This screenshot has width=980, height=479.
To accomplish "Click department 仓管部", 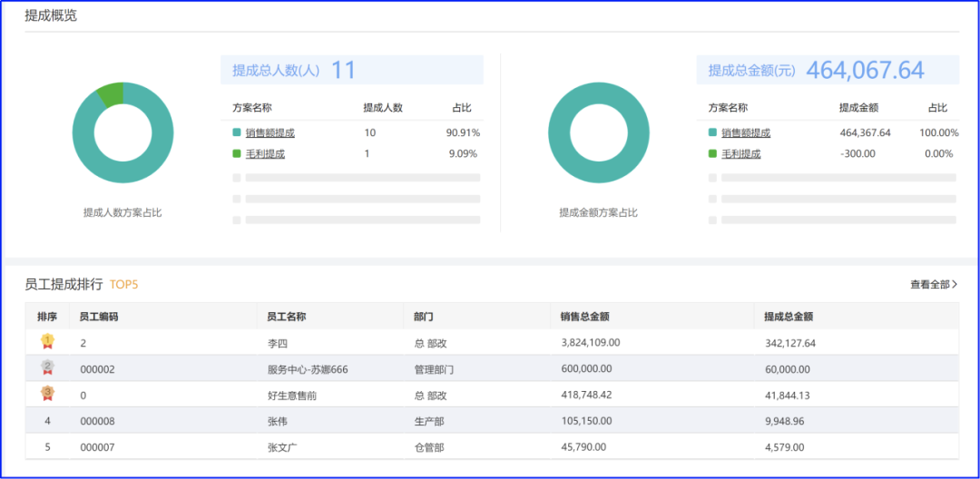I will click(428, 447).
